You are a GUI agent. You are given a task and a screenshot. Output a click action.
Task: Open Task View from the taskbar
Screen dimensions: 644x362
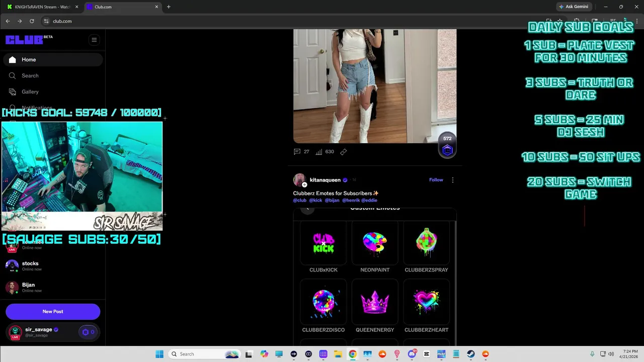[x=249, y=354]
